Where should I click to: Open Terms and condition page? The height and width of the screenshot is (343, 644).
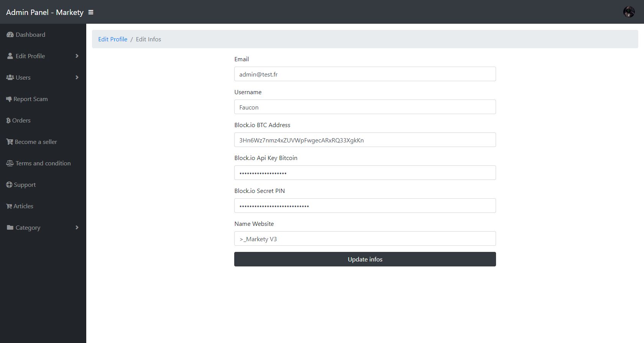[43, 163]
